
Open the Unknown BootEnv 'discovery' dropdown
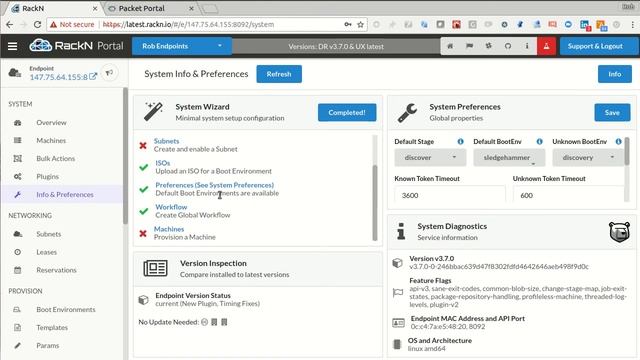point(588,157)
